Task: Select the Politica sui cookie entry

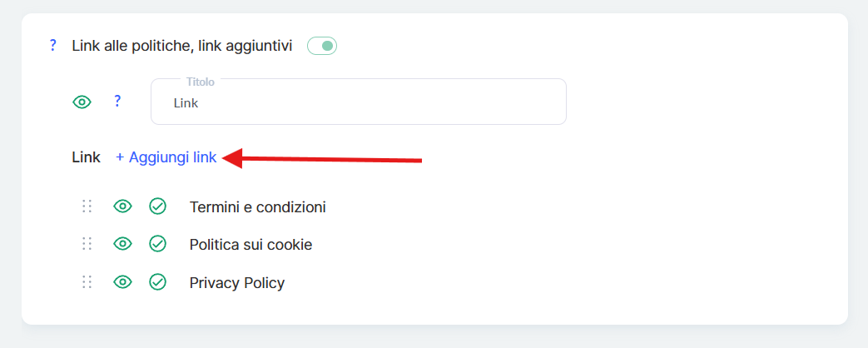Action: click(x=250, y=245)
